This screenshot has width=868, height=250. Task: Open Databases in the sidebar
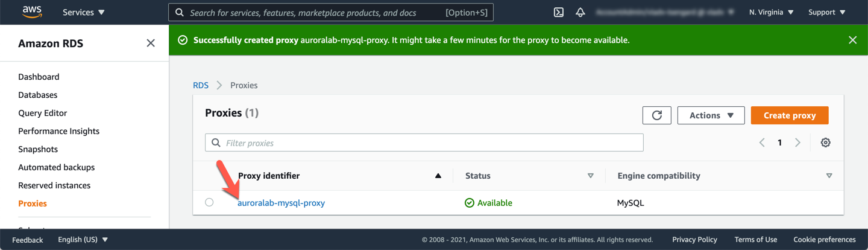tap(37, 95)
